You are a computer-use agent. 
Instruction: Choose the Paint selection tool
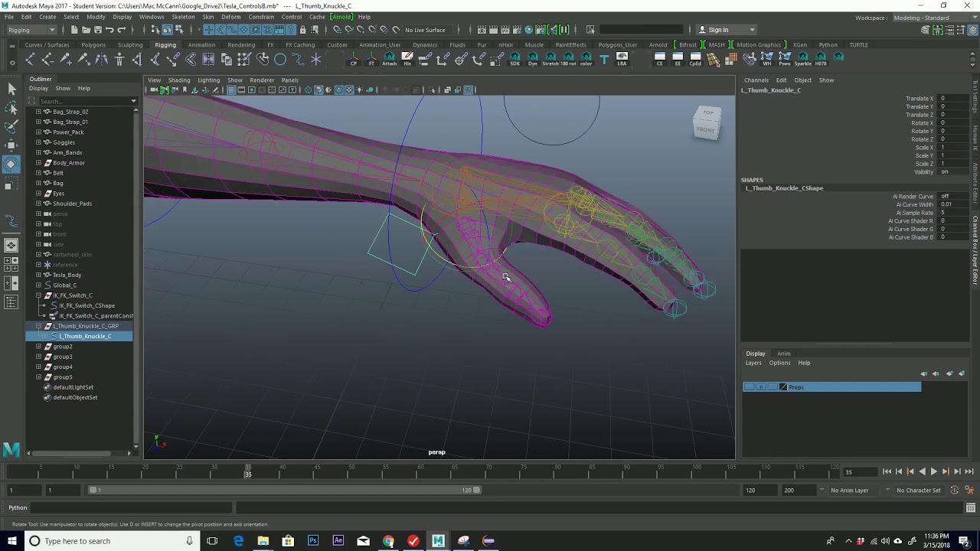click(11, 127)
